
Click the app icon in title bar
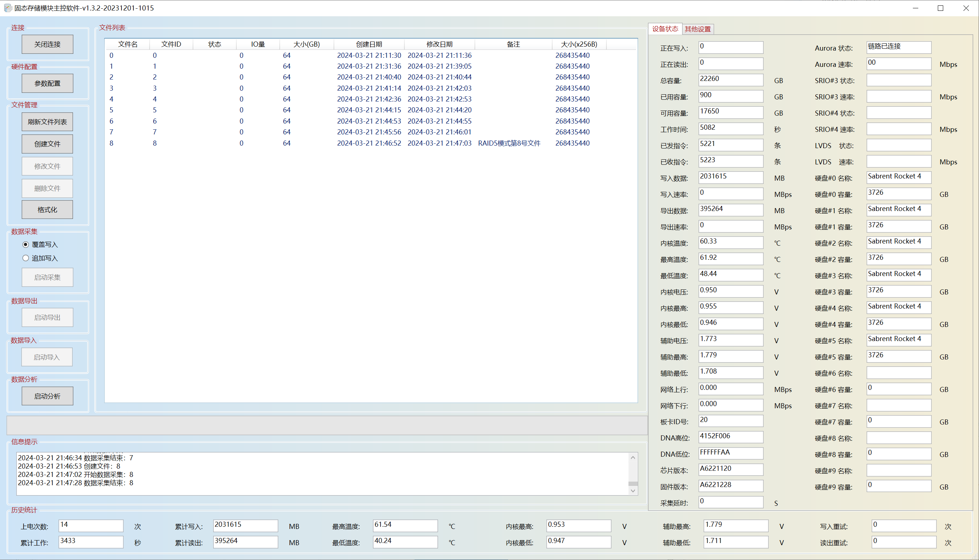tap(8, 8)
